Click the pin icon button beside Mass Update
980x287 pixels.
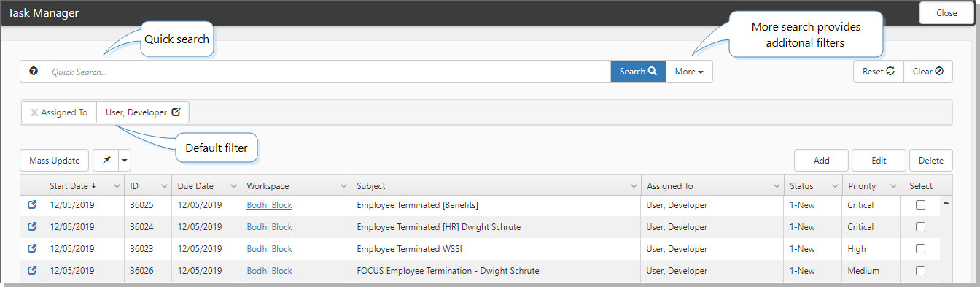point(106,160)
